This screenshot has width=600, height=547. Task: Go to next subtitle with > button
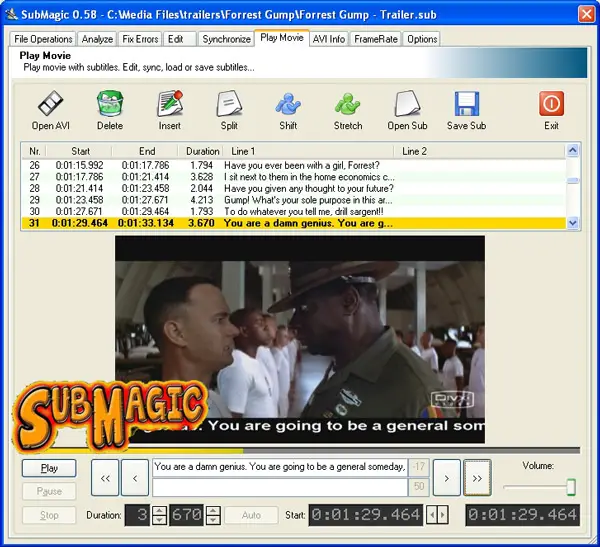447,478
